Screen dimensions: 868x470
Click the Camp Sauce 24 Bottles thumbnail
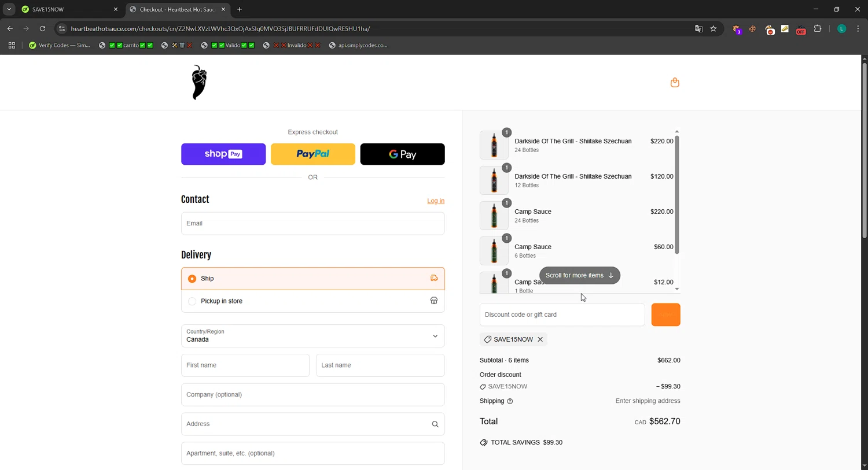494,216
